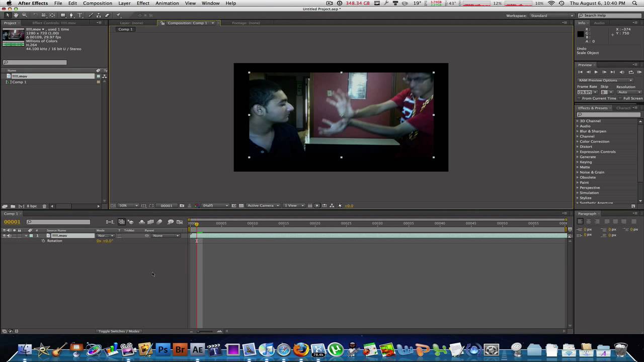Click the Search Help field
The width and height of the screenshot is (644, 362).
pyautogui.click(x=610, y=16)
